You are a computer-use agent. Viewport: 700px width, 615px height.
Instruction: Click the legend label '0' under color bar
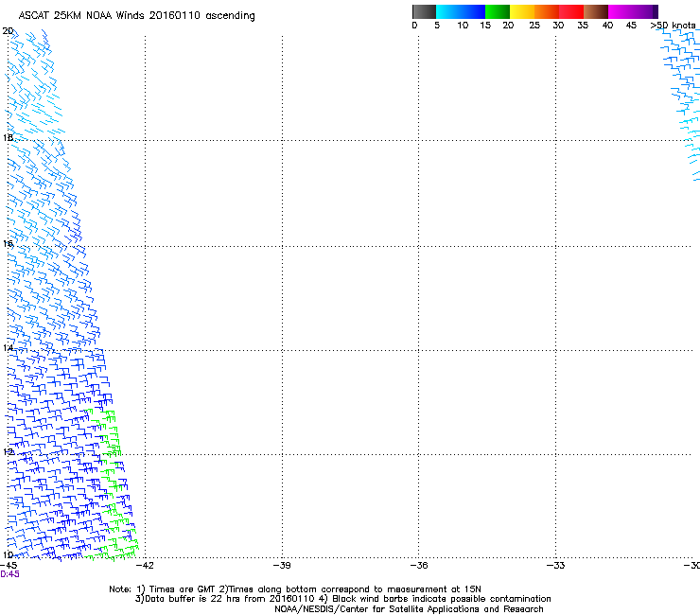(x=414, y=26)
